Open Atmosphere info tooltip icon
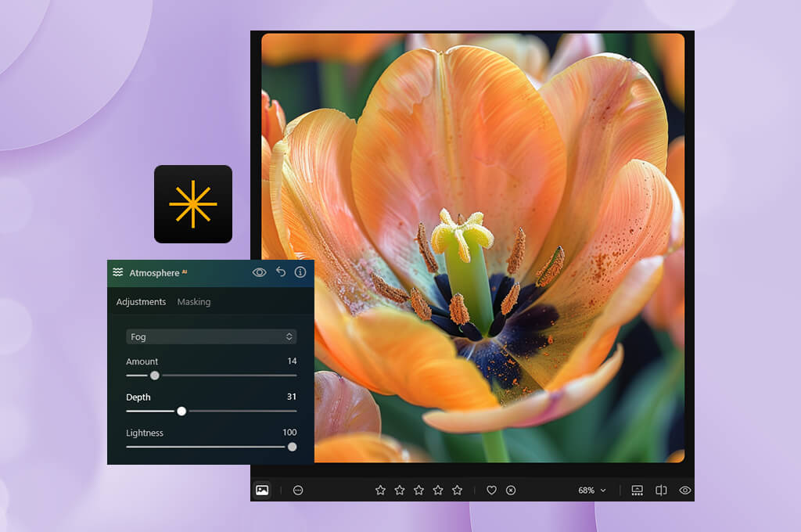The height and width of the screenshot is (532, 801). pyautogui.click(x=300, y=272)
